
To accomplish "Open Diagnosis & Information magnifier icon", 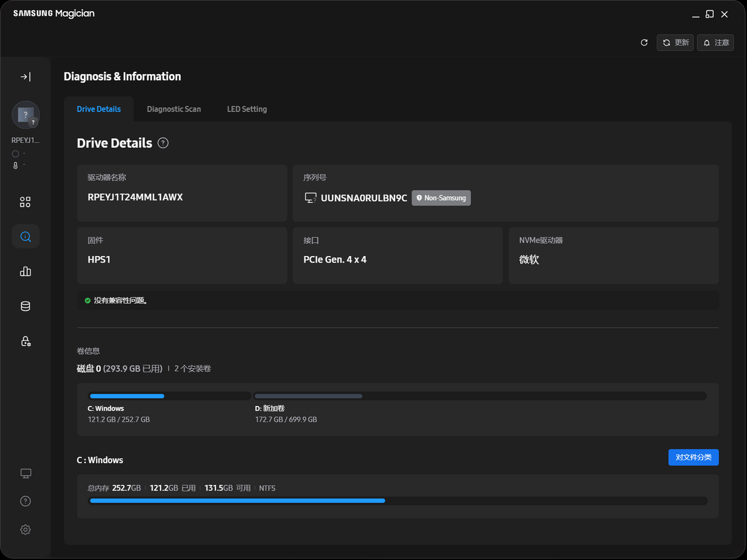I will (x=26, y=236).
